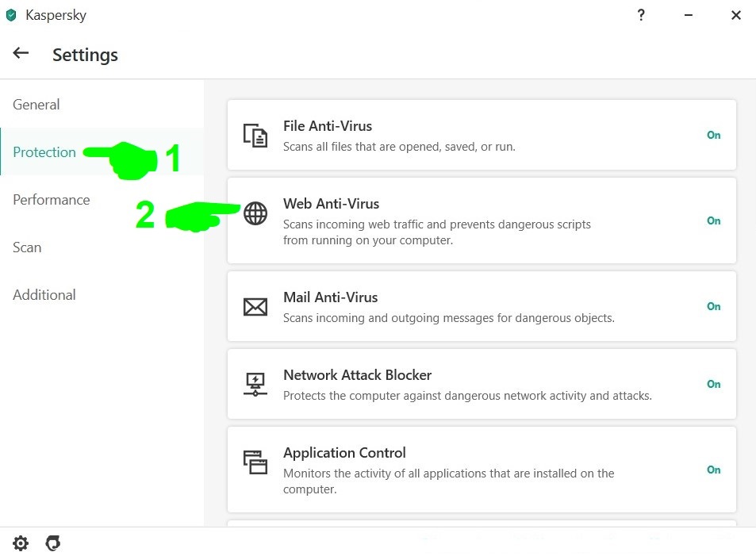Click 'Scans incoming and outgoing messages' description
The width and height of the screenshot is (756, 556).
pos(449,318)
